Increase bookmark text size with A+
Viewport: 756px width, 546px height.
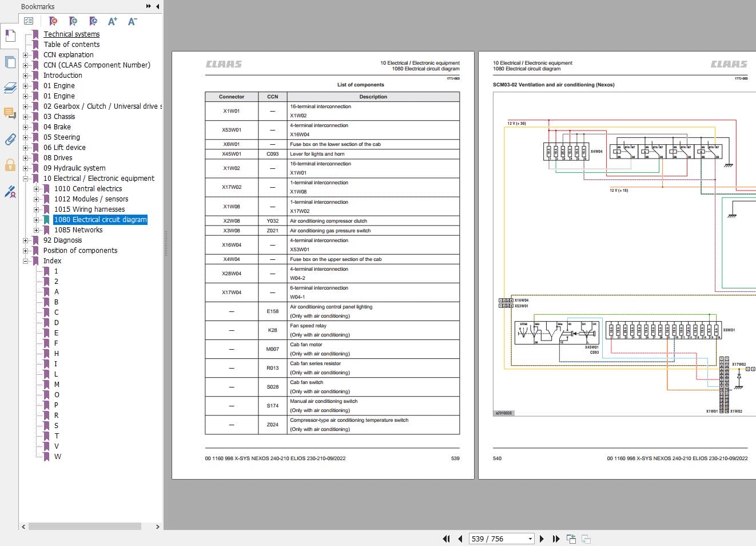click(113, 21)
